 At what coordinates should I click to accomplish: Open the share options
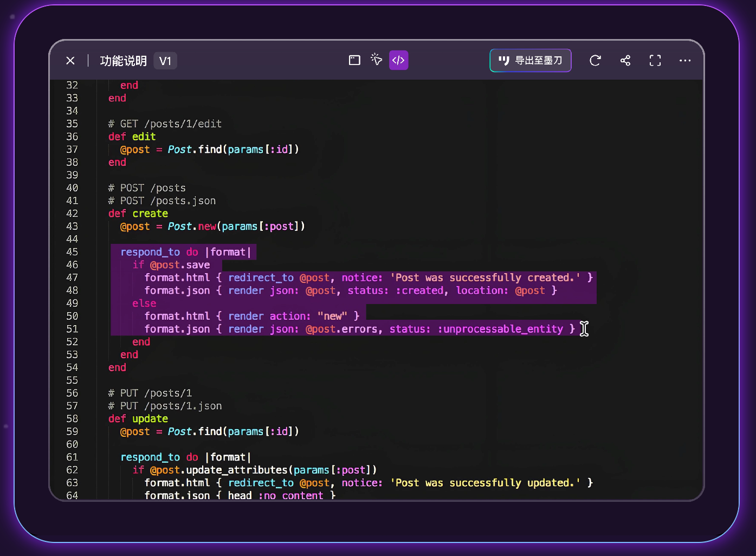click(x=625, y=60)
